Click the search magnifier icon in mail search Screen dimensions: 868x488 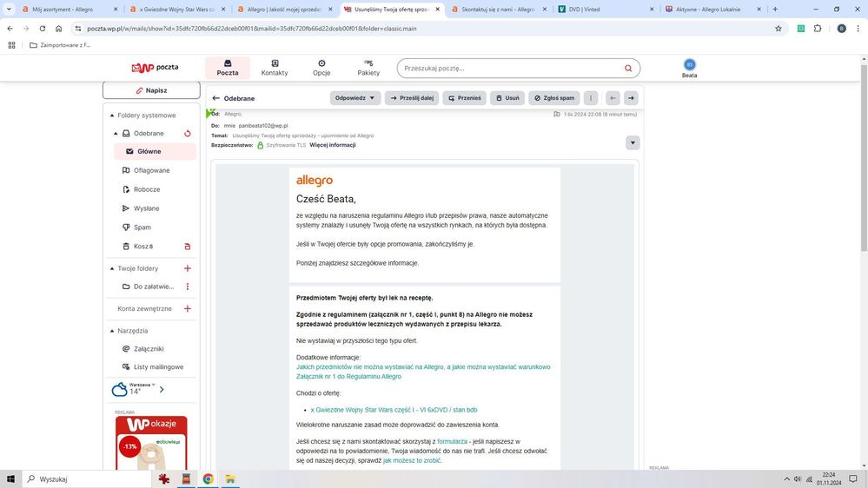click(x=627, y=69)
